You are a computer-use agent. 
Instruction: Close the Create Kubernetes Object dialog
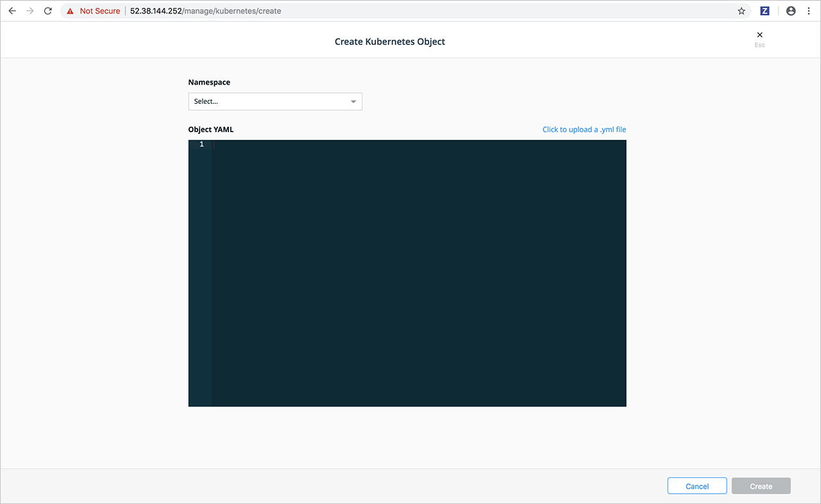click(x=759, y=35)
